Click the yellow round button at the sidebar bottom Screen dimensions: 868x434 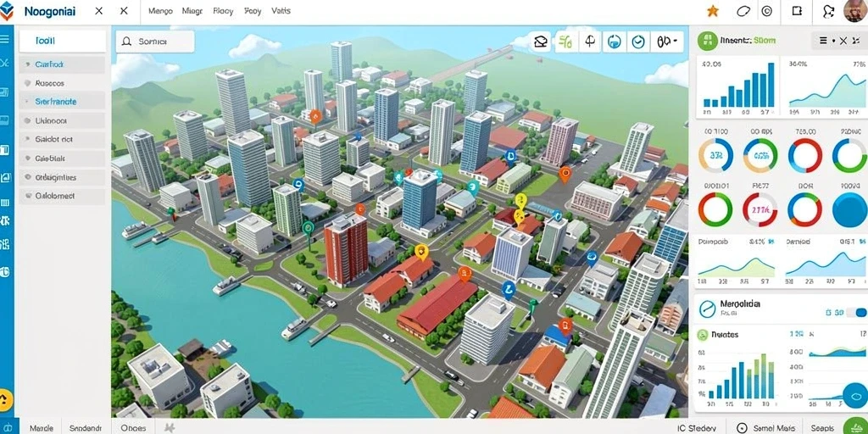tap(5, 399)
